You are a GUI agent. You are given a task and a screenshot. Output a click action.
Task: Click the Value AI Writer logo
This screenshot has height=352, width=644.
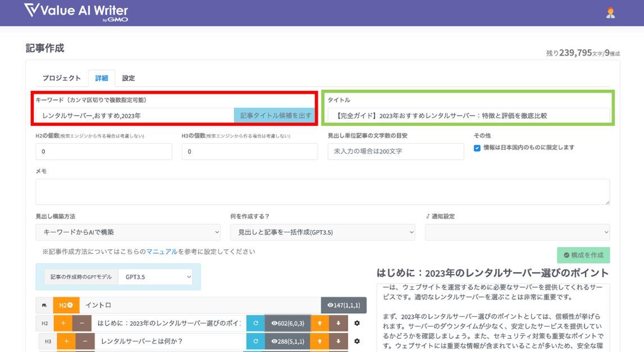pyautogui.click(x=76, y=12)
